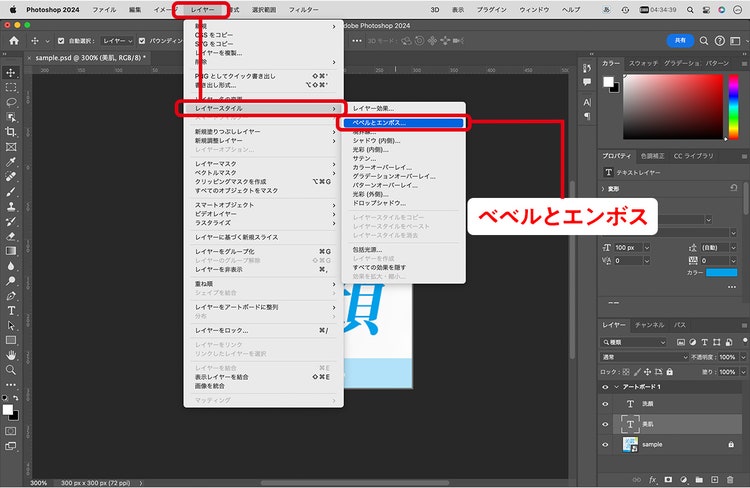Screen dimensions: 750x488
Task: Toggle the バウンディングボックス checkbox
Action: (142, 41)
